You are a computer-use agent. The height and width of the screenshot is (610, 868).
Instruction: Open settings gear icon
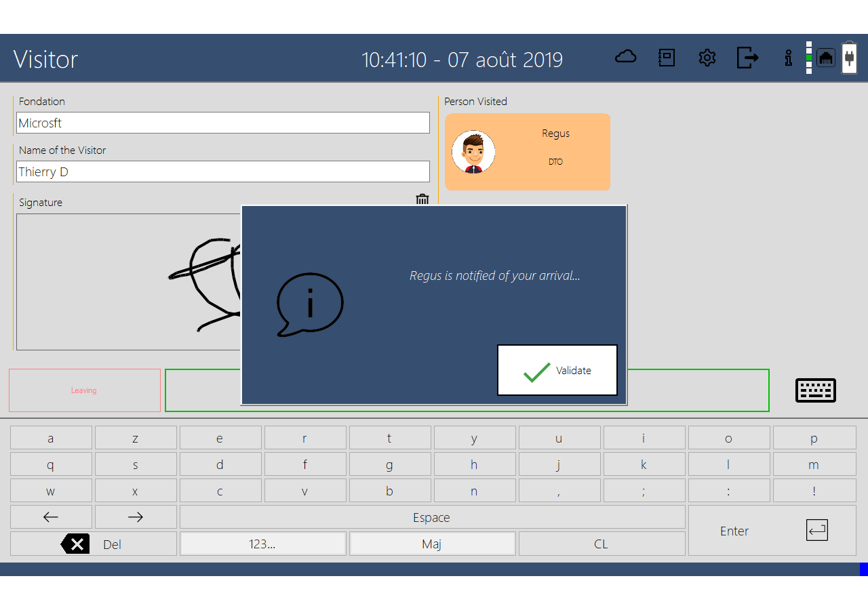(707, 58)
